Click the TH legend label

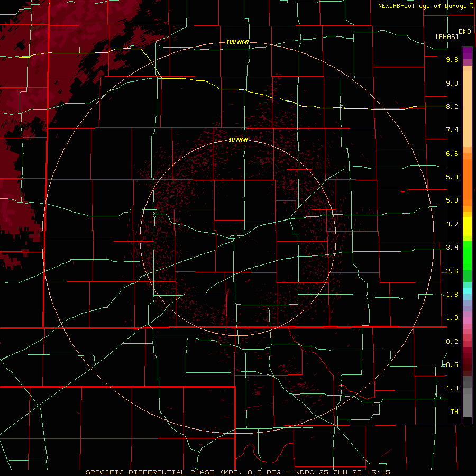[454, 411]
